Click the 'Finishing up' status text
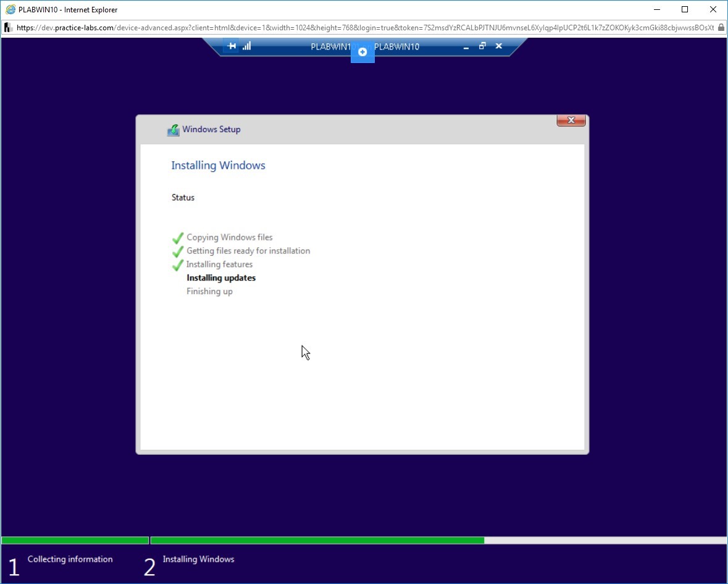Screen dimensions: 728x584 [x=209, y=291]
